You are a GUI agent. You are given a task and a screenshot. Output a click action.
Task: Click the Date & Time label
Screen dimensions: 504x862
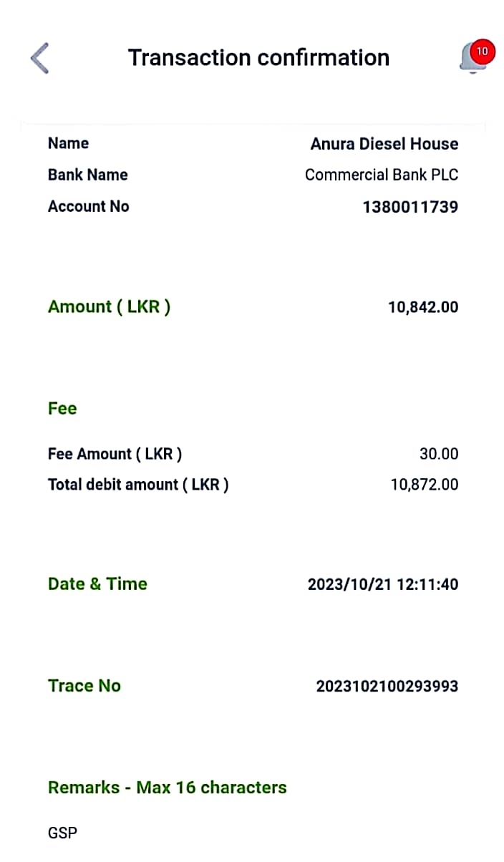coord(97,583)
